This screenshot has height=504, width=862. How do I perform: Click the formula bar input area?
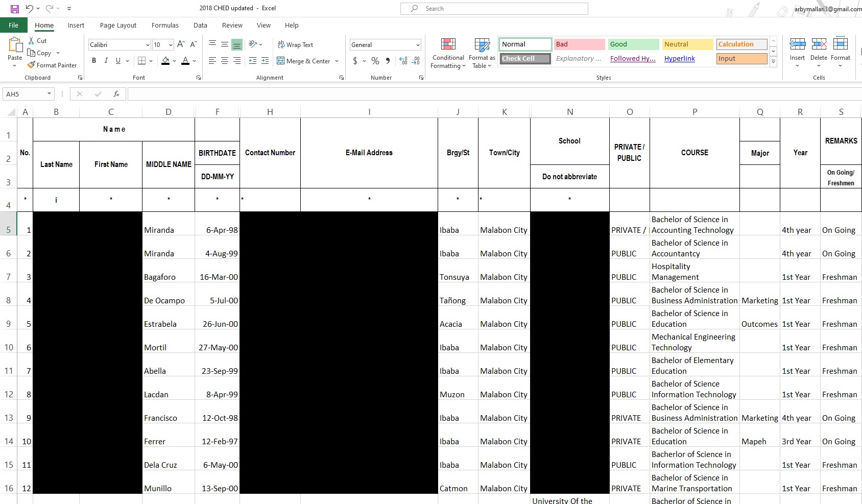(x=494, y=94)
